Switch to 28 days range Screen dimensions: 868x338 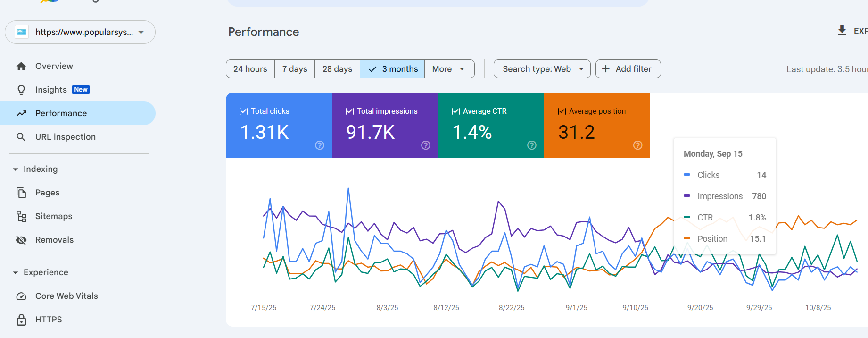pyautogui.click(x=337, y=69)
